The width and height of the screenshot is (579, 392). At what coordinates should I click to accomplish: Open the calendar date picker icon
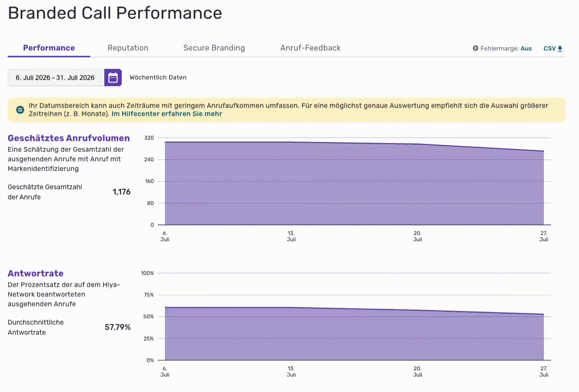[x=113, y=77]
